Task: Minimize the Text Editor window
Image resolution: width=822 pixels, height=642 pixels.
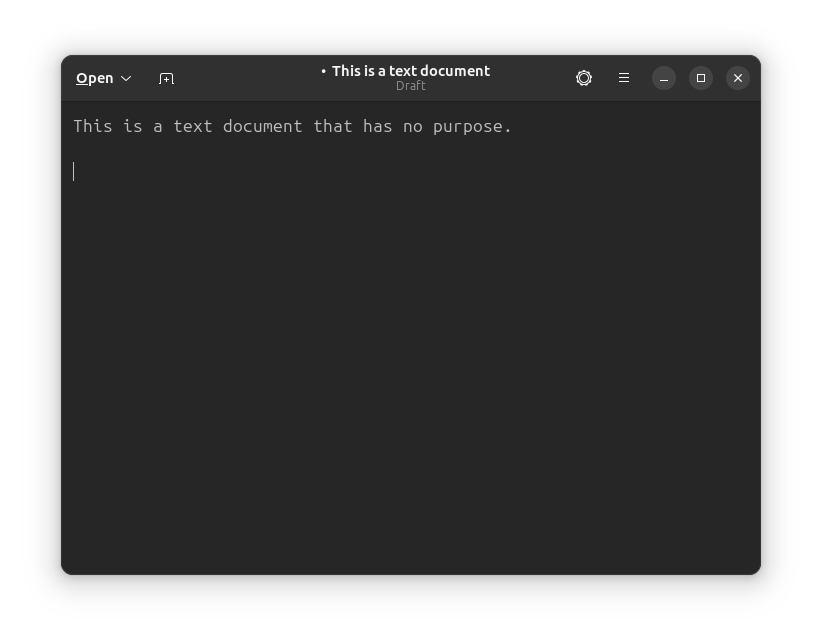Action: (663, 78)
